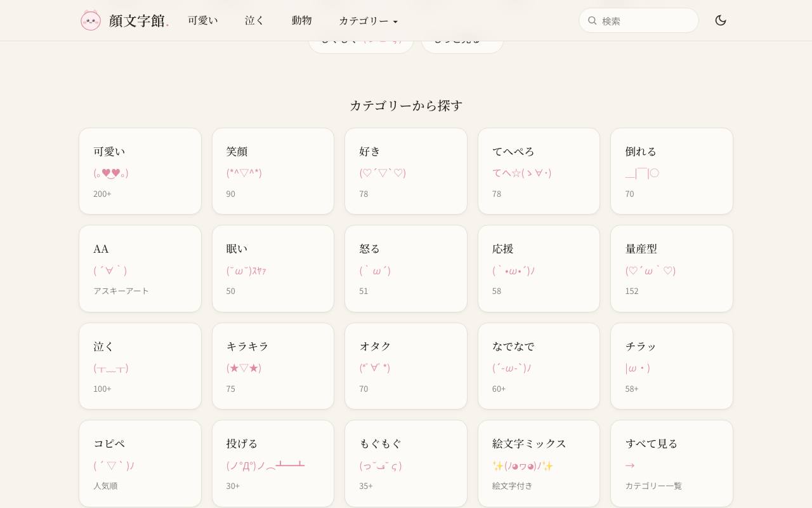Click the カテゴリーから探す heading
This screenshot has width=812, height=508.
point(406,105)
